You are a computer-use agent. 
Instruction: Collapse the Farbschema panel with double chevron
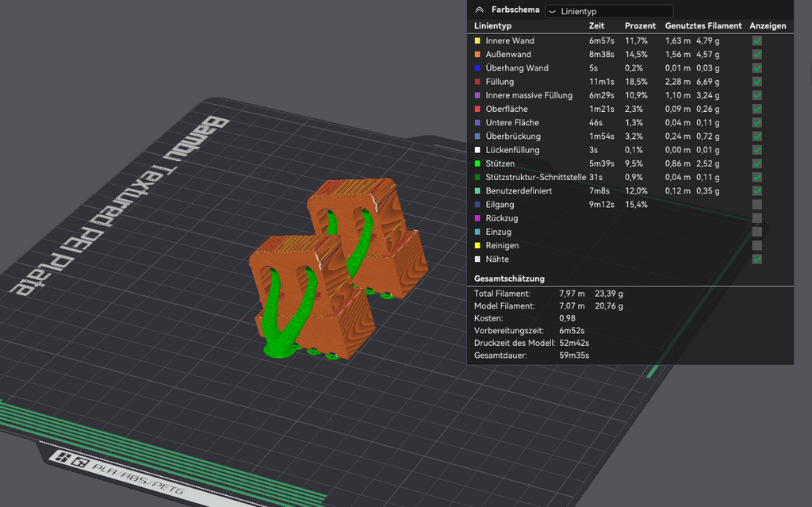click(479, 10)
